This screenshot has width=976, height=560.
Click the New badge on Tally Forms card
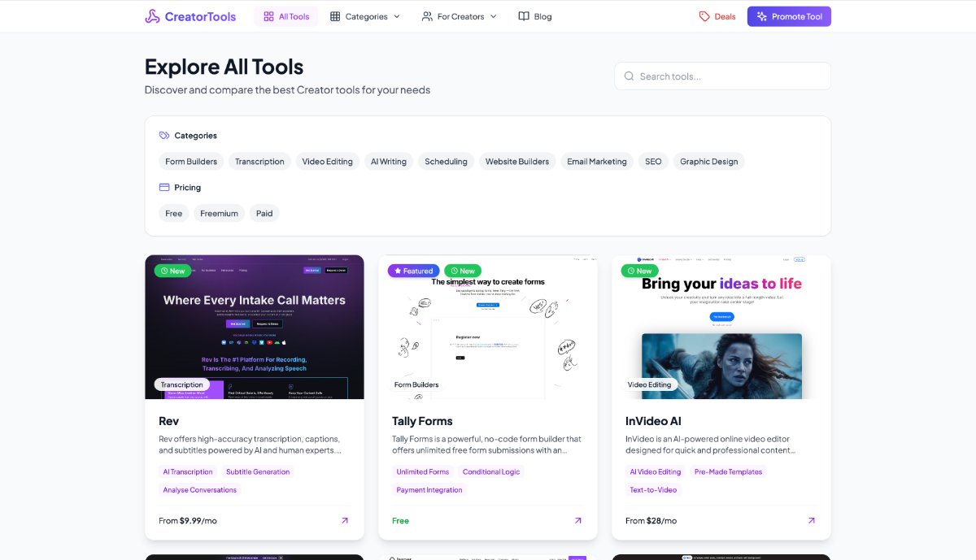click(x=463, y=271)
